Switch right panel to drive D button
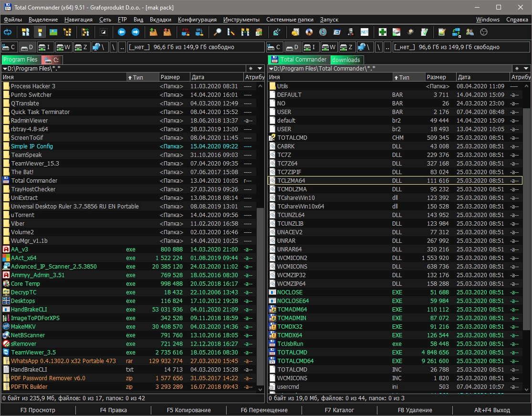The height and width of the screenshot is (416, 532). pos(292,47)
